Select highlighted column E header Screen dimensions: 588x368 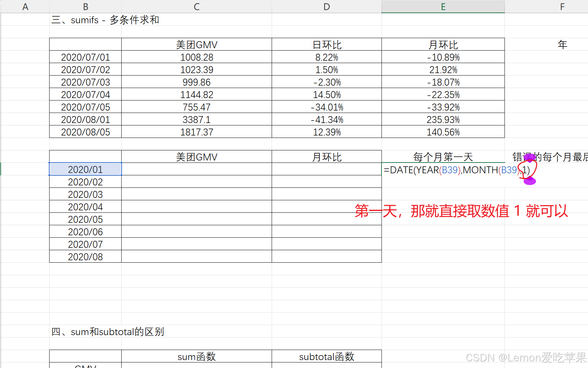click(x=443, y=7)
